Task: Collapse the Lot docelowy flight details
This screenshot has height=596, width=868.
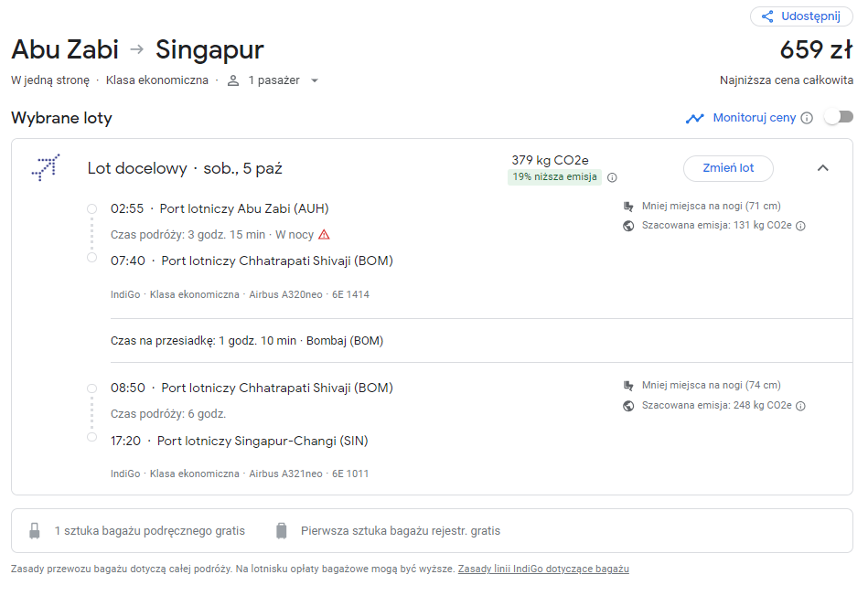Action: [x=823, y=168]
